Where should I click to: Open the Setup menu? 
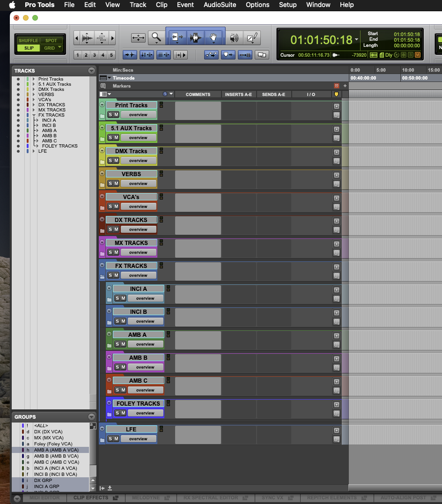(287, 5)
